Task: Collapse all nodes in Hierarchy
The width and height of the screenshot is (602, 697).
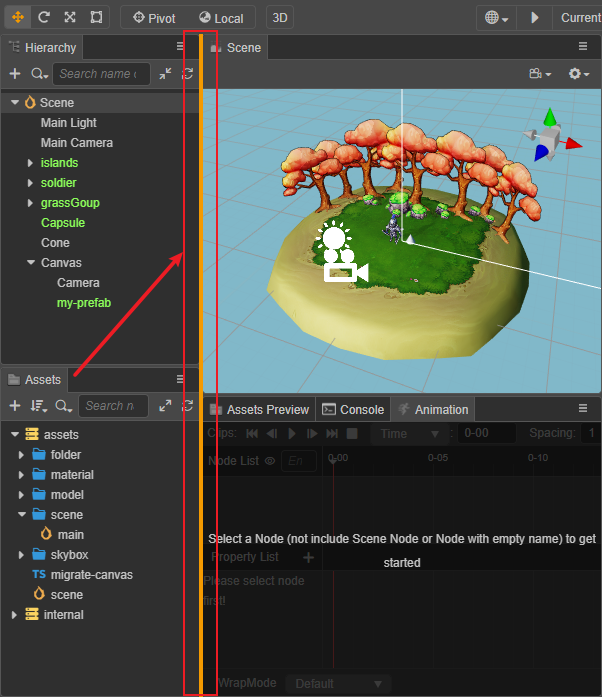Action: point(165,73)
